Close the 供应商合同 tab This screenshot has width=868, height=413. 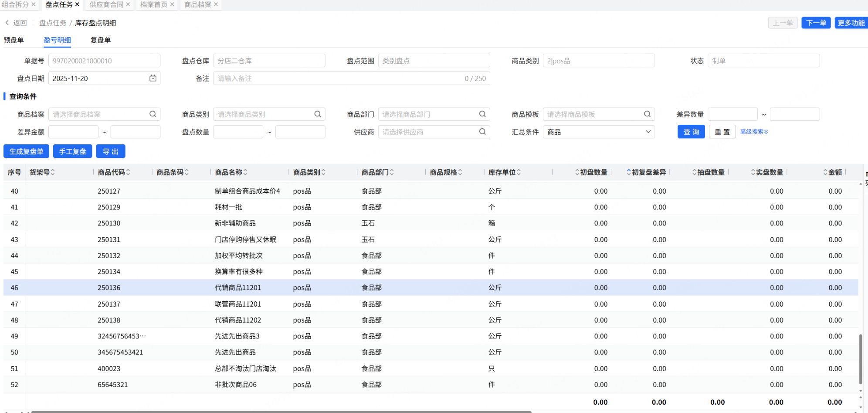[128, 4]
